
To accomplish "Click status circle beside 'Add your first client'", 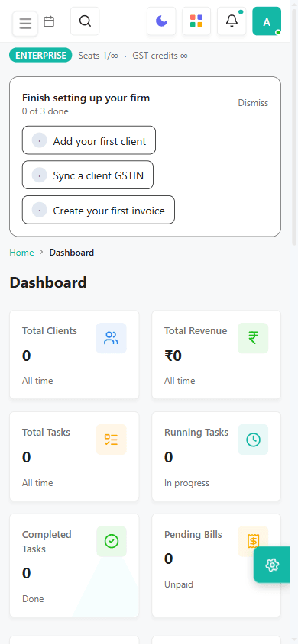I will [40, 140].
